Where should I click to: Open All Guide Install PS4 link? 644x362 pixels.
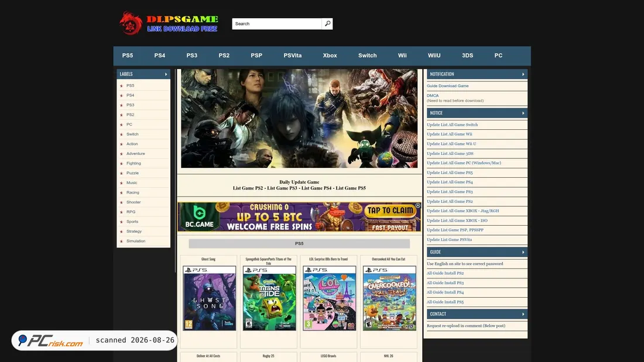(x=445, y=292)
